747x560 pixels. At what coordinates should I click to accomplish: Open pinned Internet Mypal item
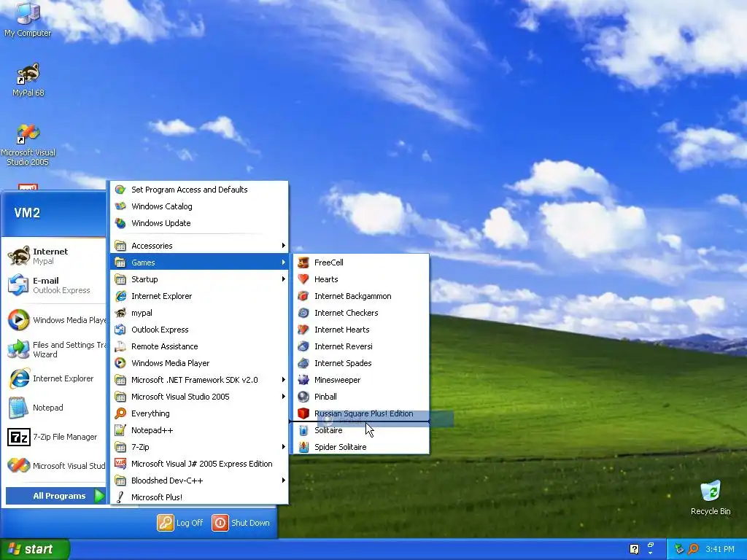click(x=55, y=256)
